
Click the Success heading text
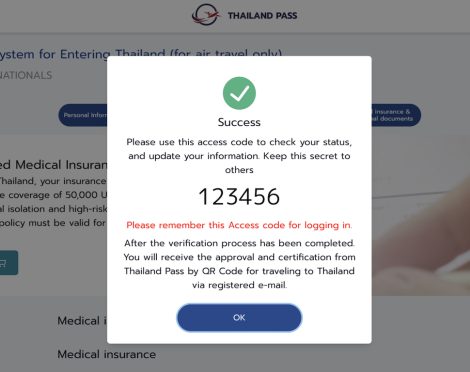pyautogui.click(x=239, y=122)
